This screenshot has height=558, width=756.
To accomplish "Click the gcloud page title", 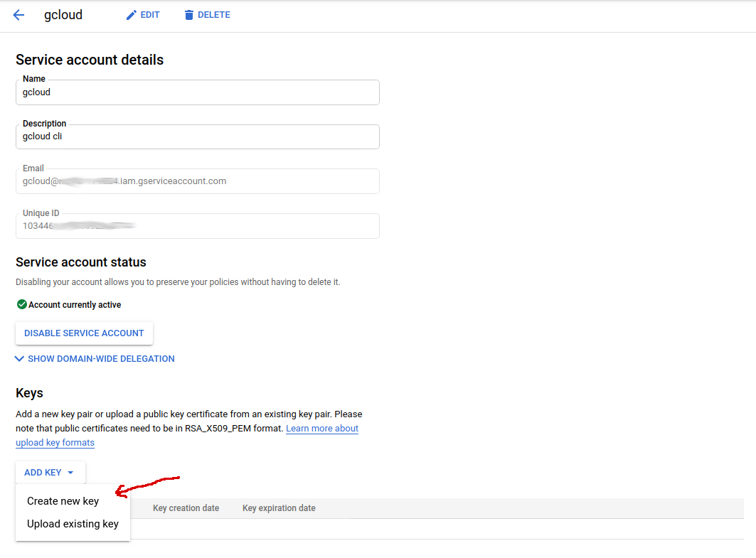I will click(63, 15).
